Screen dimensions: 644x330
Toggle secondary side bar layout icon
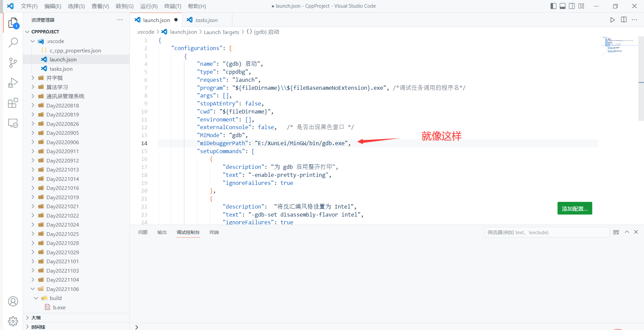(x=572, y=6)
